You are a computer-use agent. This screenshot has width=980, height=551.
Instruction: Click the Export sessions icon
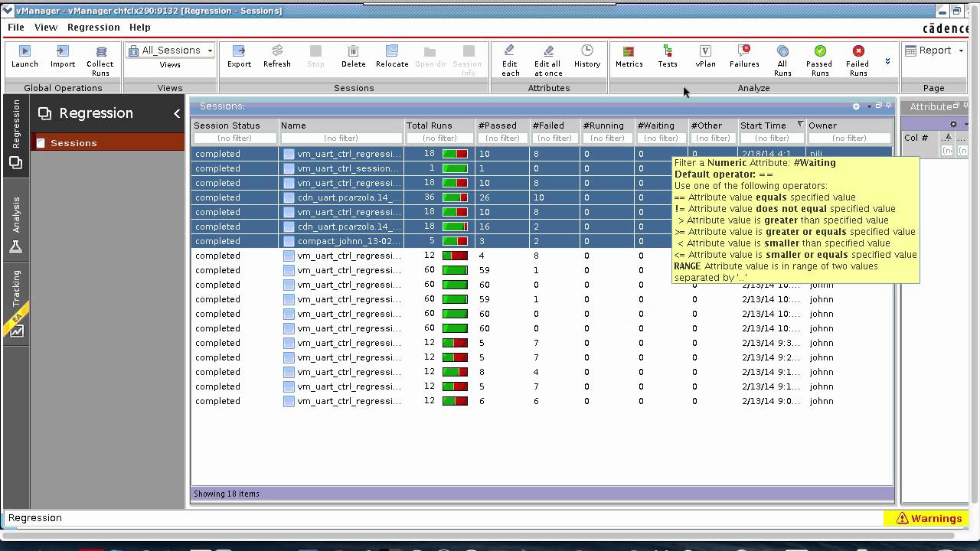coord(239,57)
